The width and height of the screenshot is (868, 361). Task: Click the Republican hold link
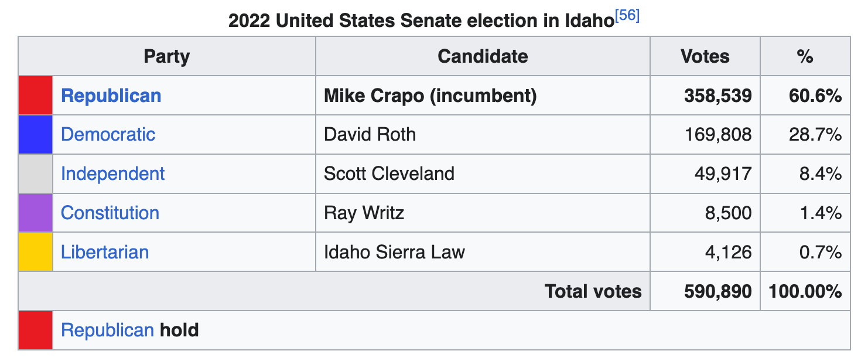[107, 330]
